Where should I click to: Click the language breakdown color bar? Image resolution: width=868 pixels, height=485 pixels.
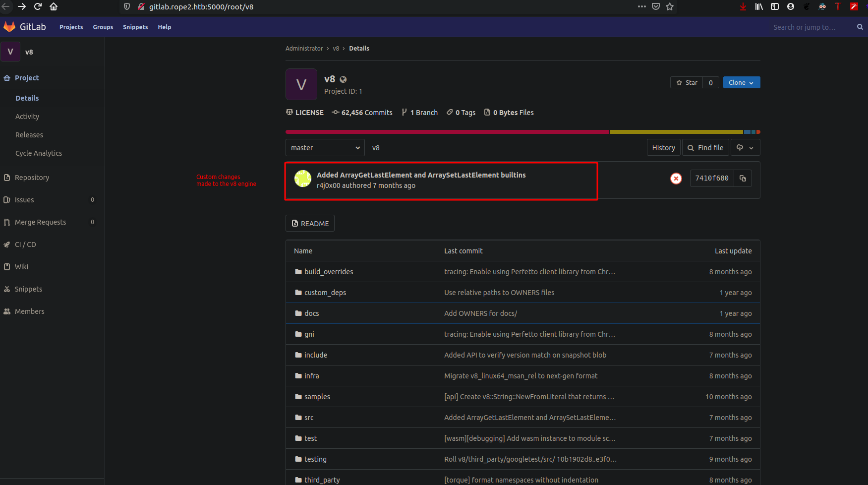point(523,132)
